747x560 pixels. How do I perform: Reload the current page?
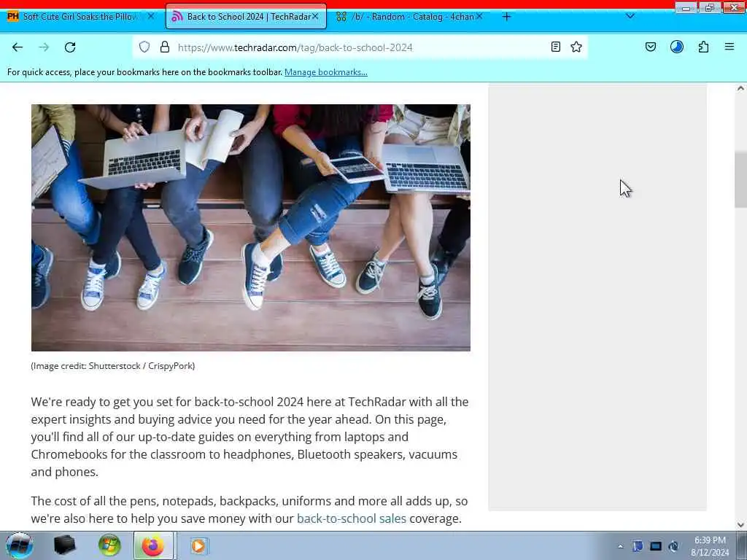[x=70, y=47]
